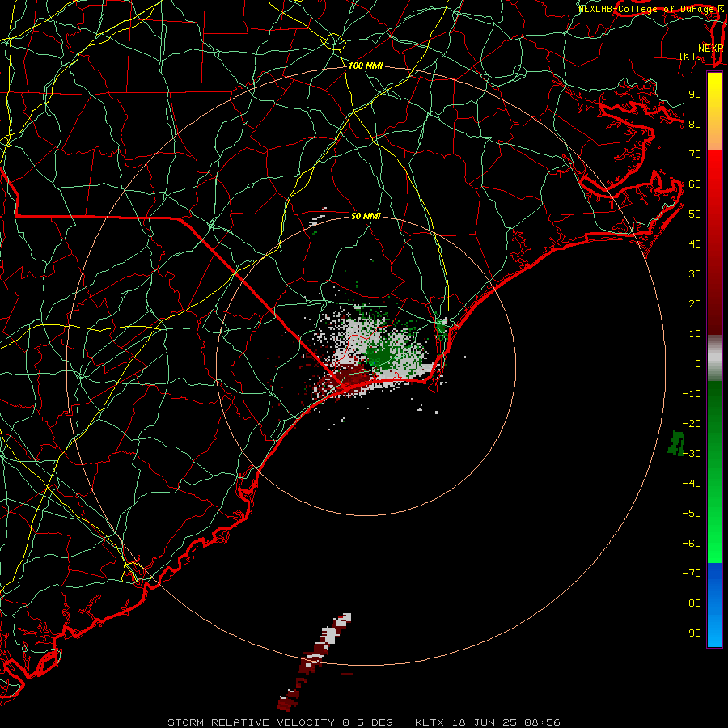Pick the yellow top segment of color bar
Screen dimensions: 728x728
click(x=714, y=112)
